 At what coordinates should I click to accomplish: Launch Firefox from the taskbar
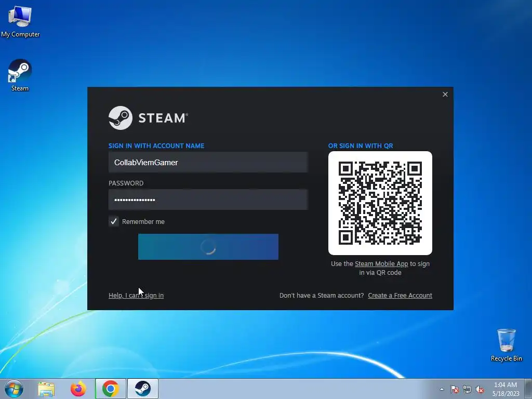pyautogui.click(x=78, y=389)
